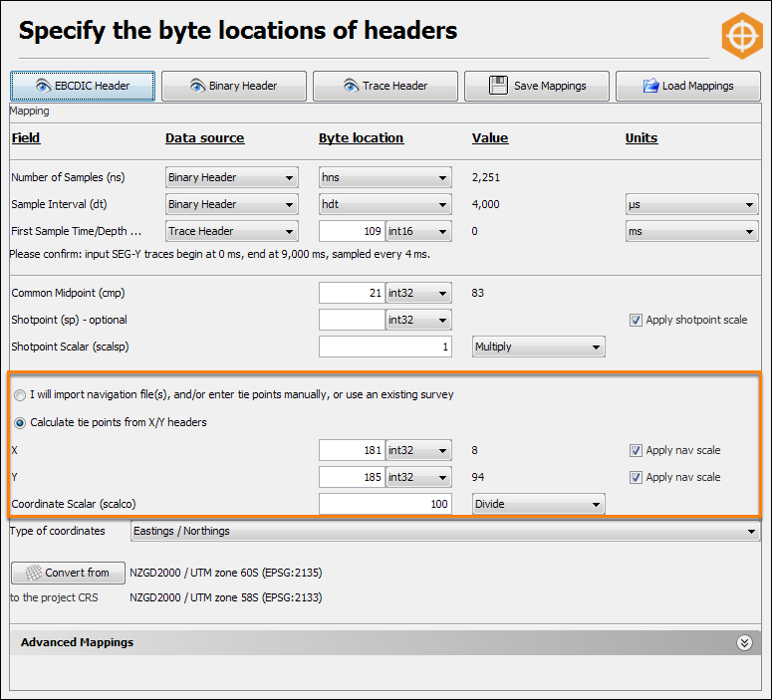Viewport: 772px width, 700px height.
Task: Open First Sample Time Trace Header dropdown
Action: [x=232, y=231]
